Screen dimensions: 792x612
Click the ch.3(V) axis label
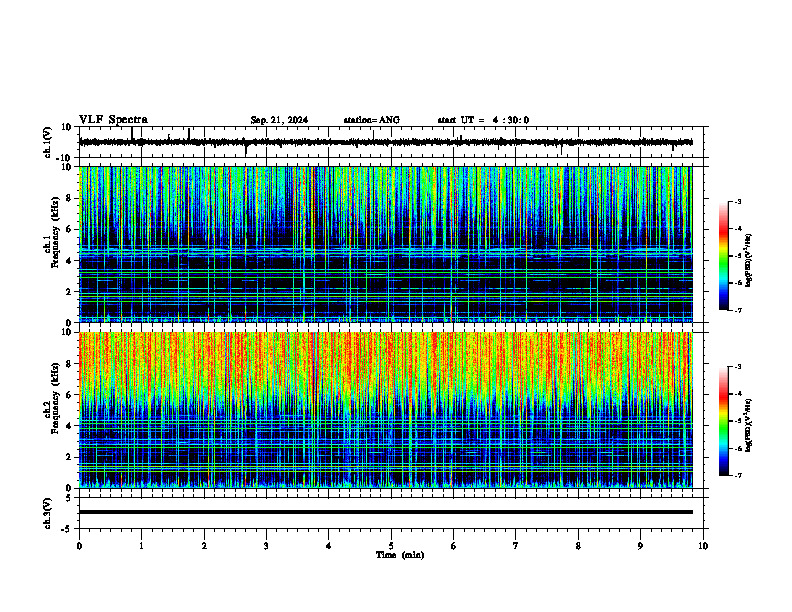click(x=48, y=513)
